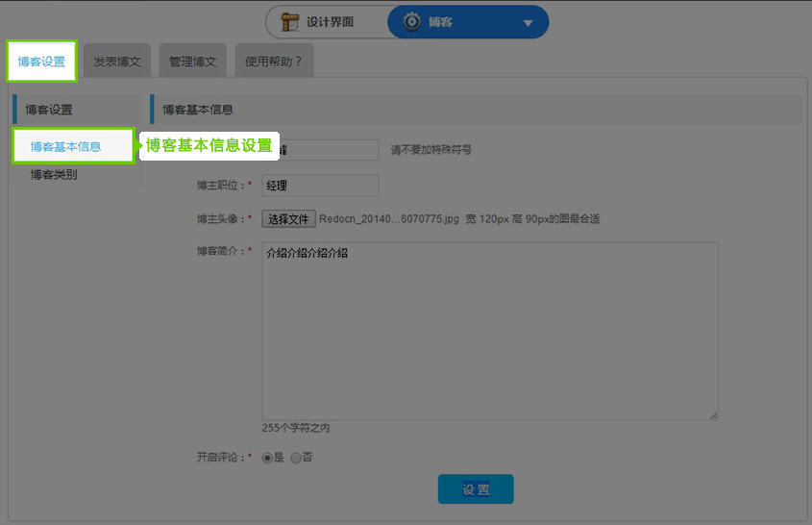This screenshot has height=525, width=812.
Task: Click the 博客基本信息设置 tooltip label
Action: [209, 146]
